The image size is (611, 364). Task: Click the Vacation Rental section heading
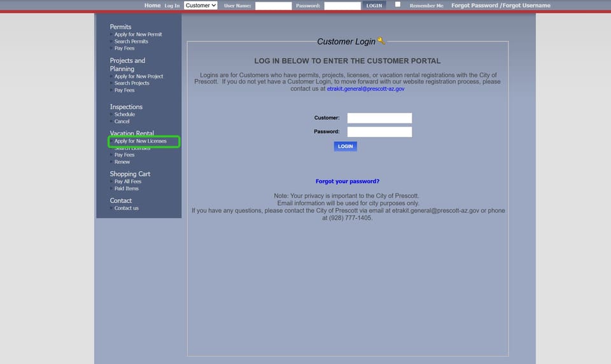(132, 133)
